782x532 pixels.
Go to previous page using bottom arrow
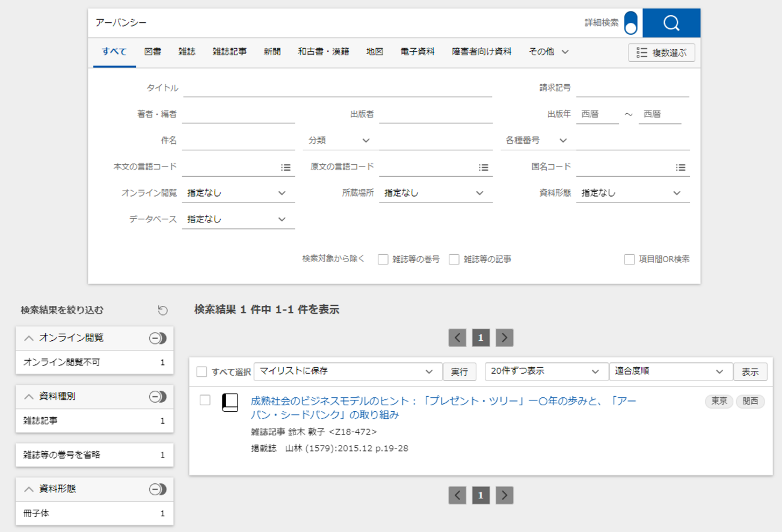457,495
